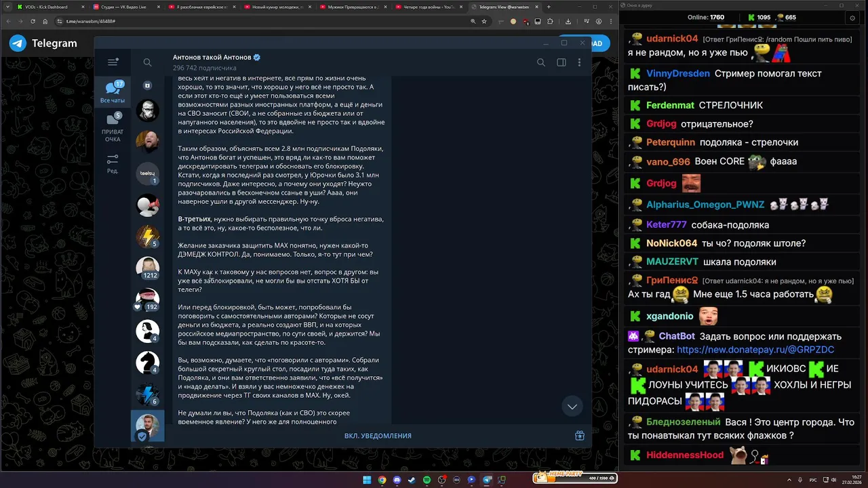Open the 'ПРИВАТ ОЧКА' chat folder
The height and width of the screenshot is (488, 868).
tap(113, 128)
